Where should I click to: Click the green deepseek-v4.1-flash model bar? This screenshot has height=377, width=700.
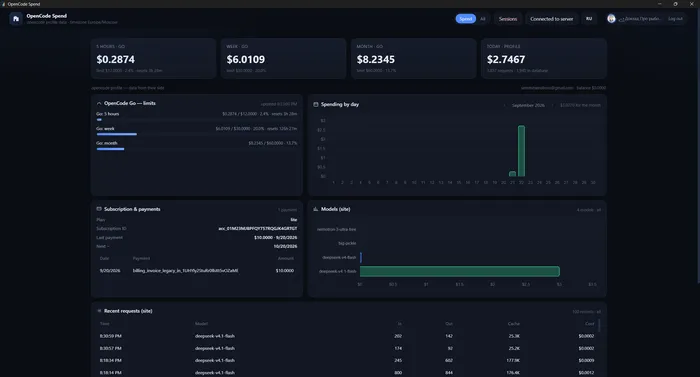[460, 271]
